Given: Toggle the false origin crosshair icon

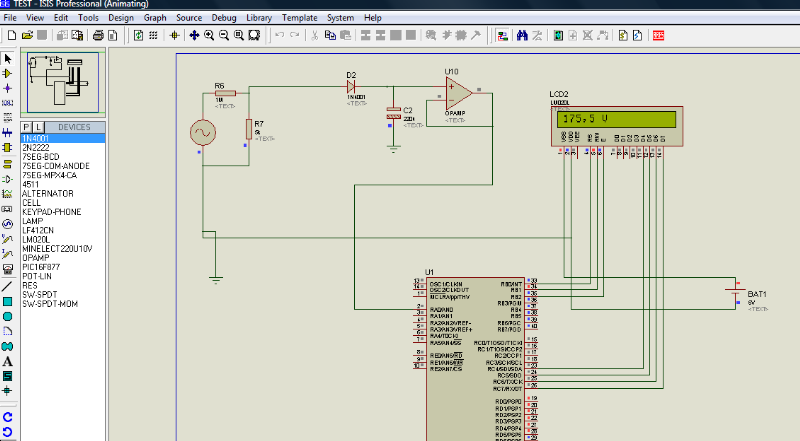Looking at the screenshot, I should (x=175, y=35).
